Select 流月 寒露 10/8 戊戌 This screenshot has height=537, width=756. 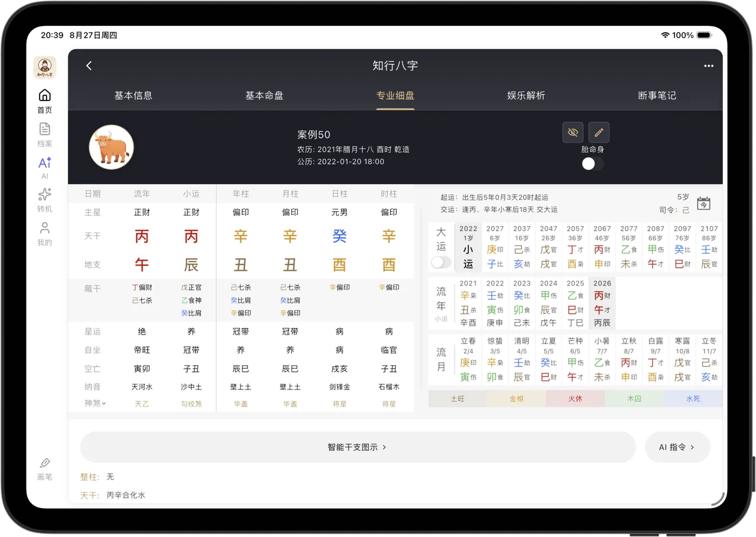click(x=683, y=360)
